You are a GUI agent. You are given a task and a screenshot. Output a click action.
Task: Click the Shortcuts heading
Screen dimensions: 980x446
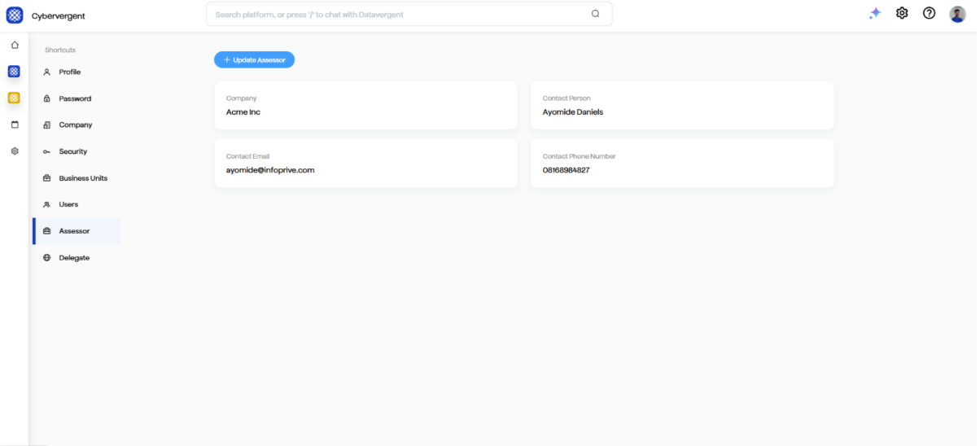(60, 50)
